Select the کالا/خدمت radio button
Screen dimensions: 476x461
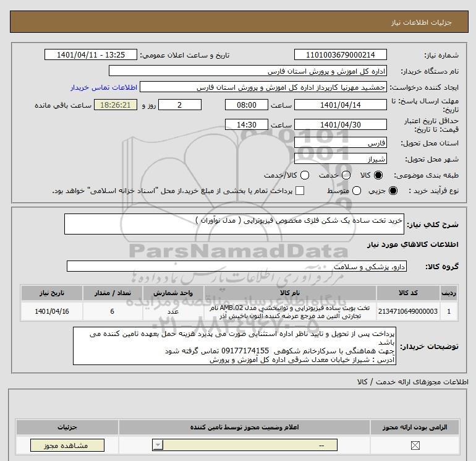[x=305, y=175]
